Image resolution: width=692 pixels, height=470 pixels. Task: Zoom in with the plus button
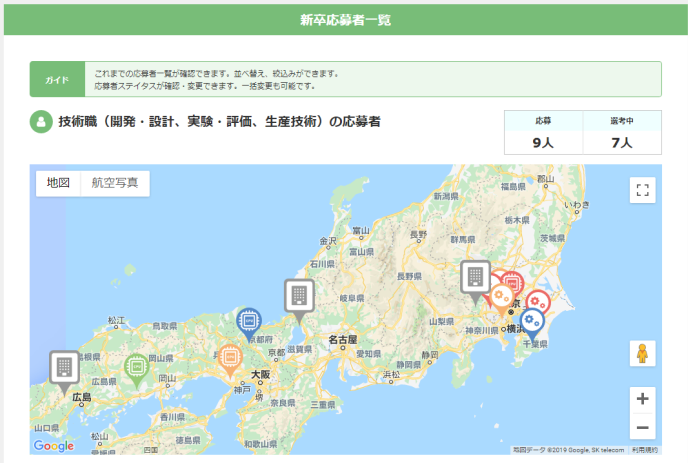pos(643,399)
